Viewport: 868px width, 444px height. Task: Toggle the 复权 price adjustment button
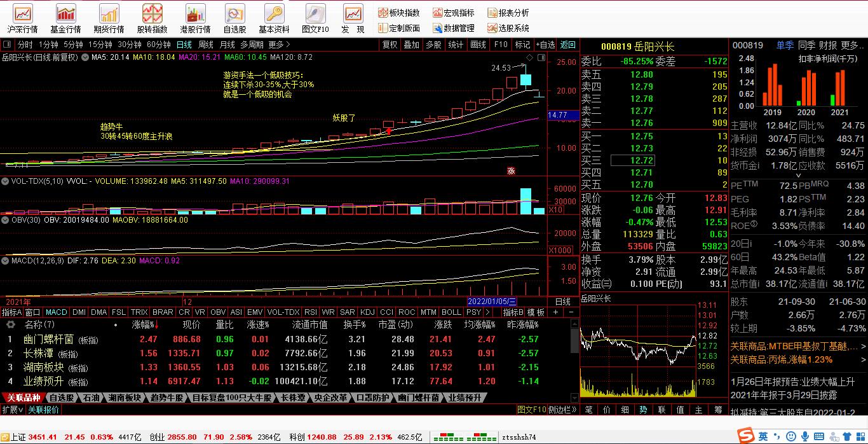tap(390, 45)
